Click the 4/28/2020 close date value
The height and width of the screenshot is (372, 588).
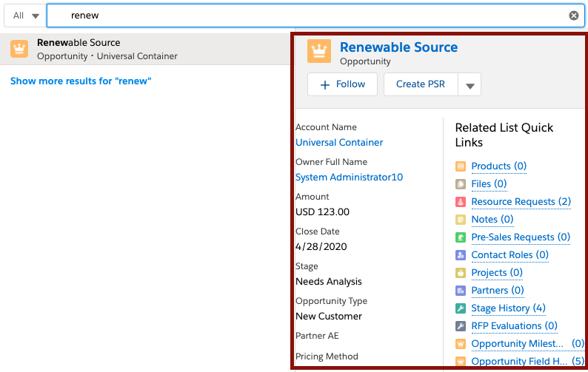pyautogui.click(x=321, y=247)
